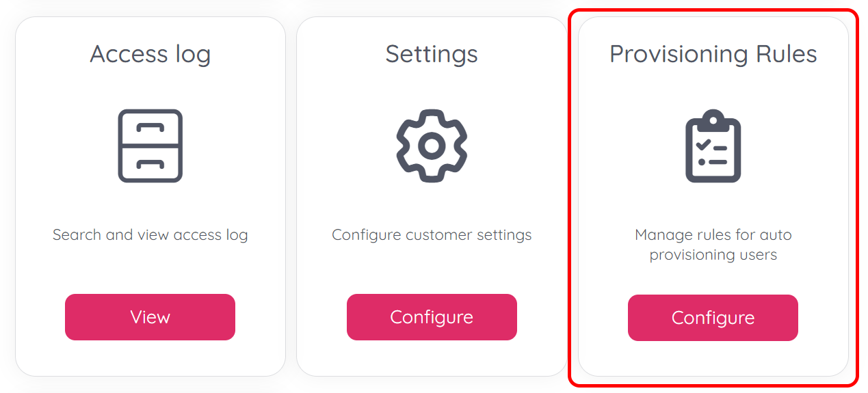The image size is (868, 393).
Task: Select the Access log card heading
Action: [x=150, y=54]
